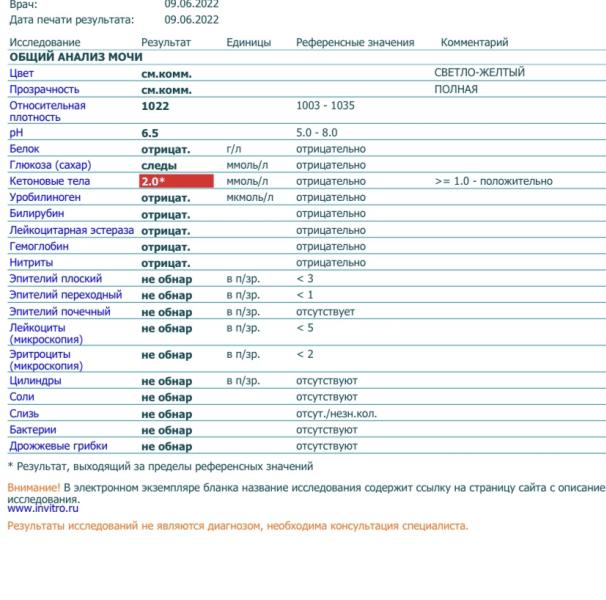Select the footnote about out-of-range results
606x600 pixels.
[x=160, y=466]
